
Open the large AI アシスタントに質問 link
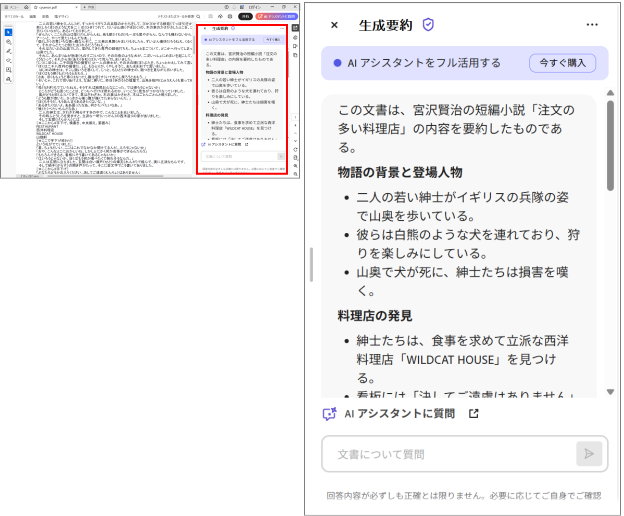tap(400, 414)
